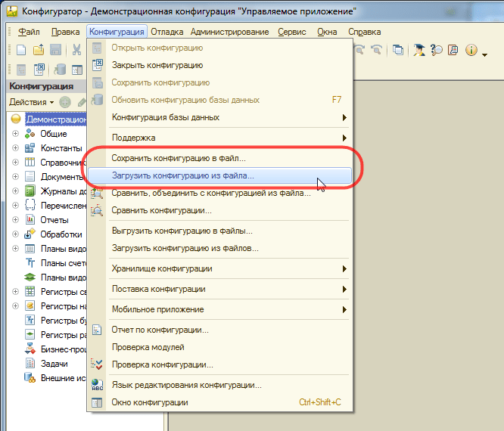Click the Close configuration icon in second toolbar
504x431 pixels.
tap(39, 70)
